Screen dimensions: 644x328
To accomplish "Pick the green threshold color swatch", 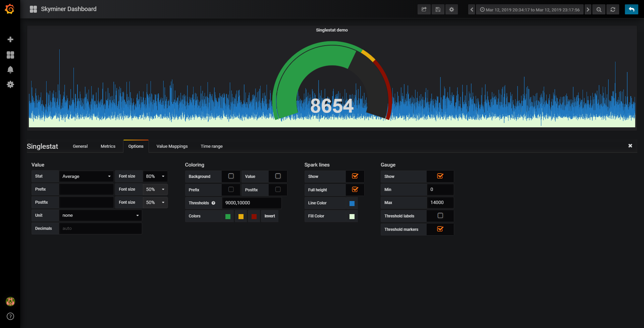I will (x=228, y=216).
